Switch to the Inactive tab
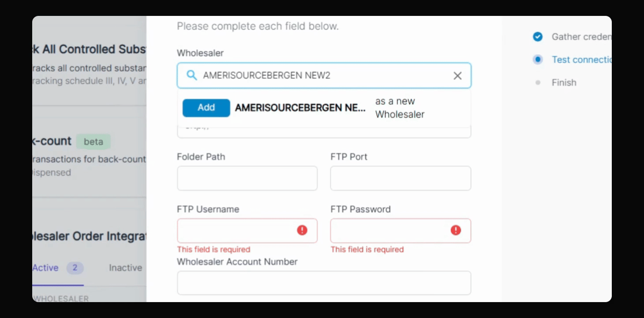Screen dimensions: 644x318 click(x=125, y=268)
